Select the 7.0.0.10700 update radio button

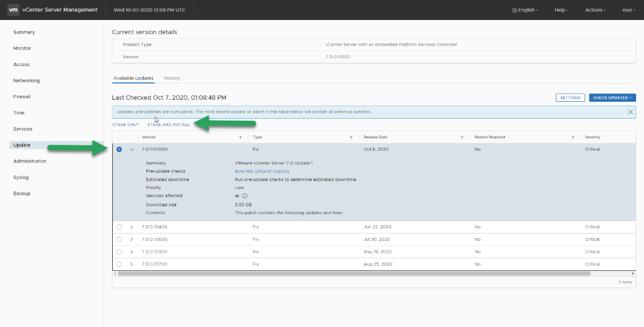point(119,264)
